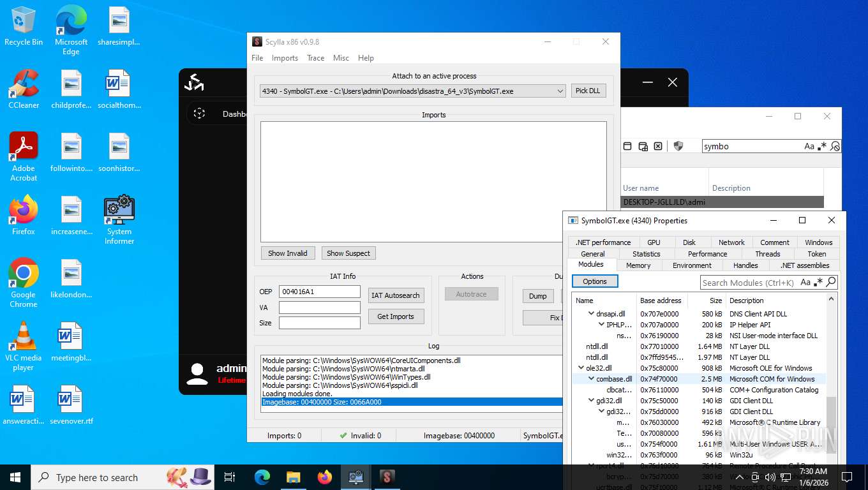868x490 pixels.
Task: Open Scylla Help menu
Action: tap(366, 58)
